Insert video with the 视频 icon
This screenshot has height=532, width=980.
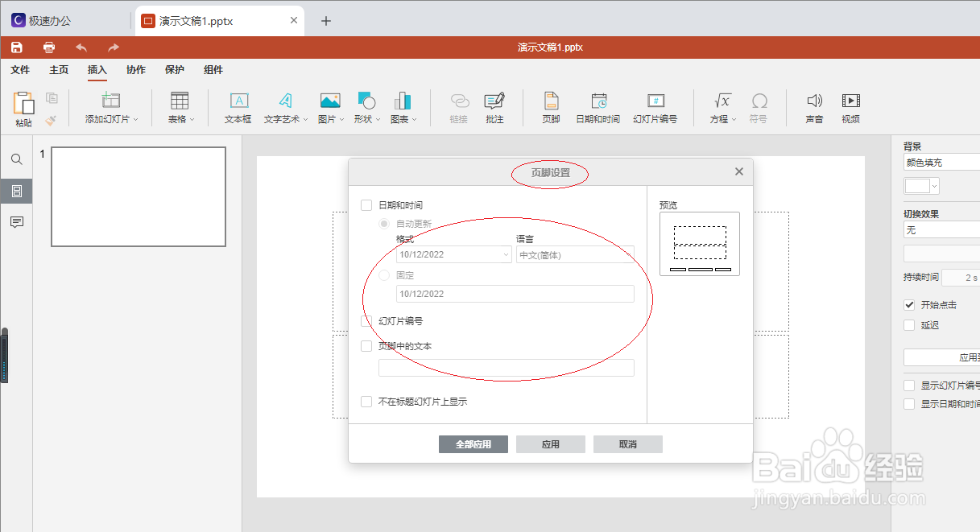[850, 107]
